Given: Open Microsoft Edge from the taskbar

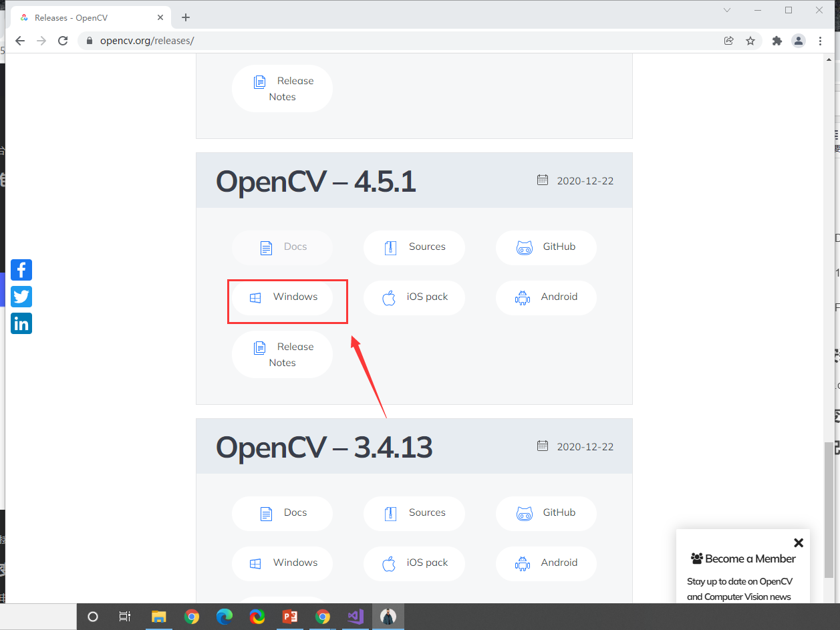Looking at the screenshot, I should coord(224,617).
